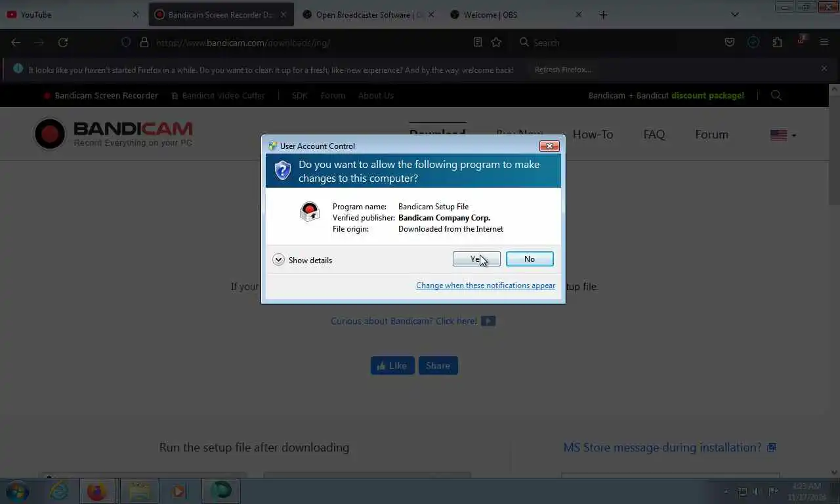Image resolution: width=840 pixels, height=504 pixels.
Task: Open Bandicut Video Cutter link
Action: (x=218, y=95)
